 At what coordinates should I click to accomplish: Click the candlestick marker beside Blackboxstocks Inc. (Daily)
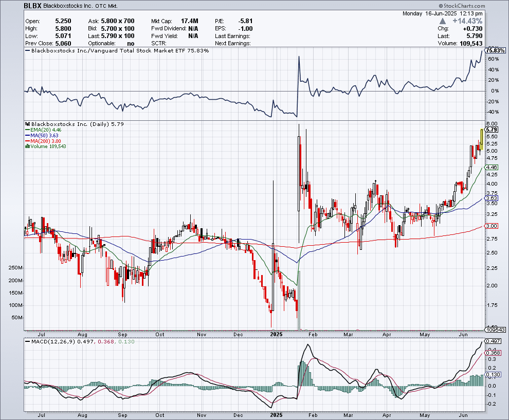click(x=28, y=124)
